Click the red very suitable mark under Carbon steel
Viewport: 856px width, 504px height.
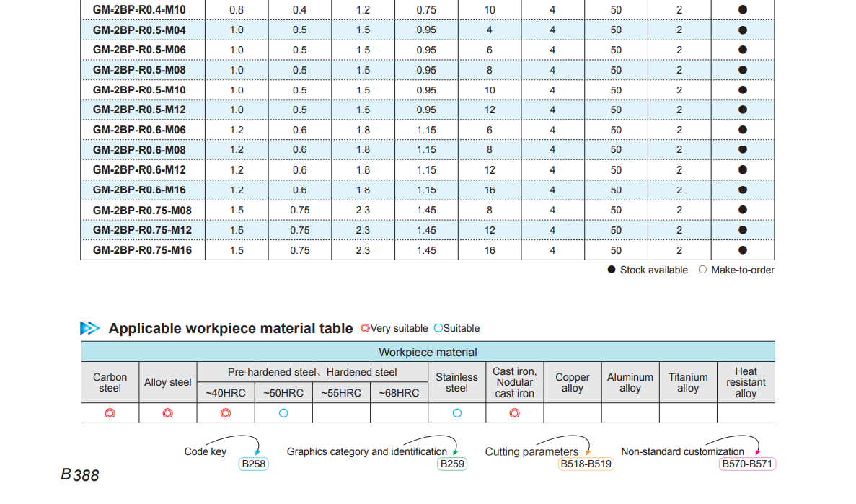(x=110, y=413)
